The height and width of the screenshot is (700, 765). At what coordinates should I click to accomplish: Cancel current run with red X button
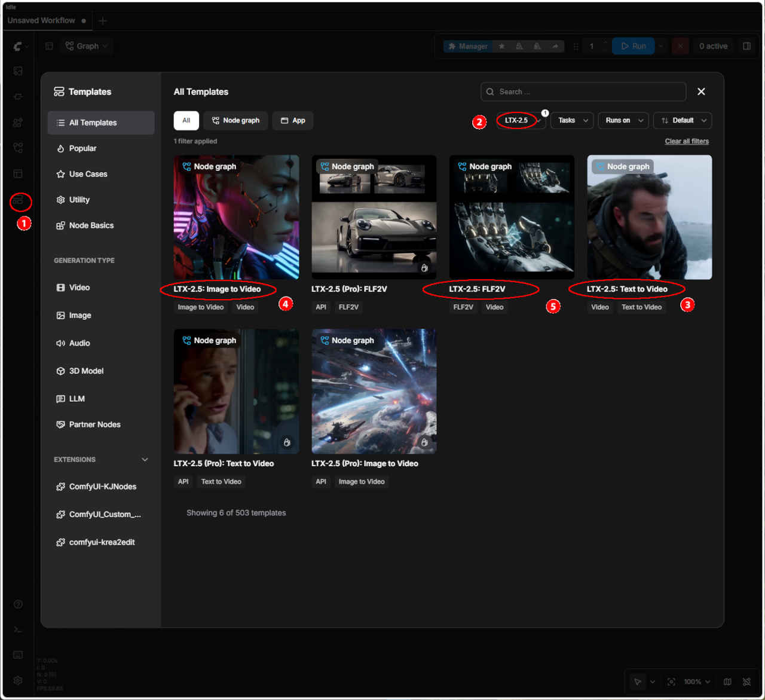(x=680, y=46)
